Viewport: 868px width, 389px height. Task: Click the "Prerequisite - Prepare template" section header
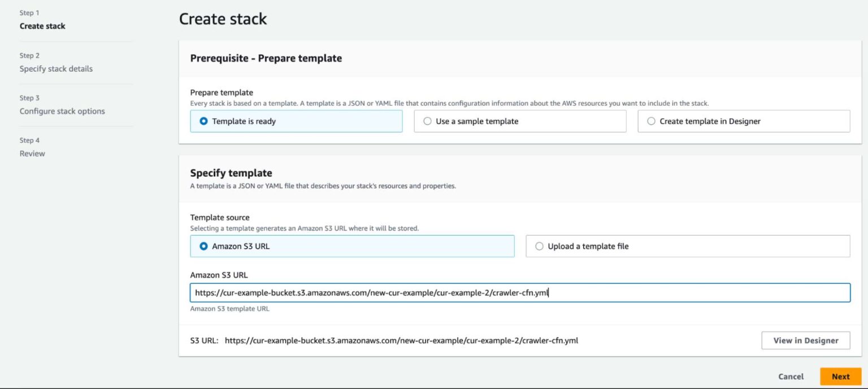click(266, 58)
